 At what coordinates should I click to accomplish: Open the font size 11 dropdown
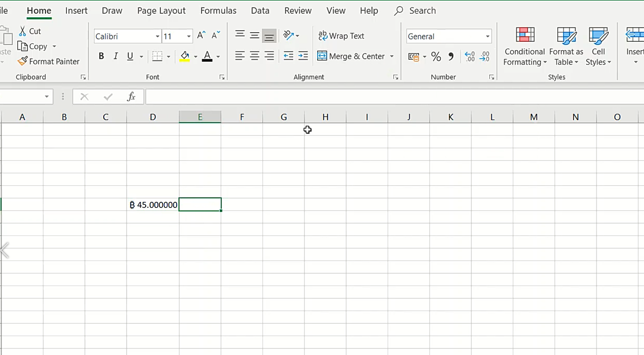(188, 36)
